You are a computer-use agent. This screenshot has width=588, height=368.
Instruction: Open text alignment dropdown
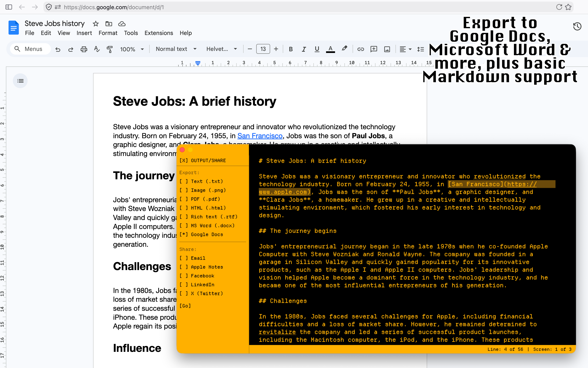coord(405,49)
